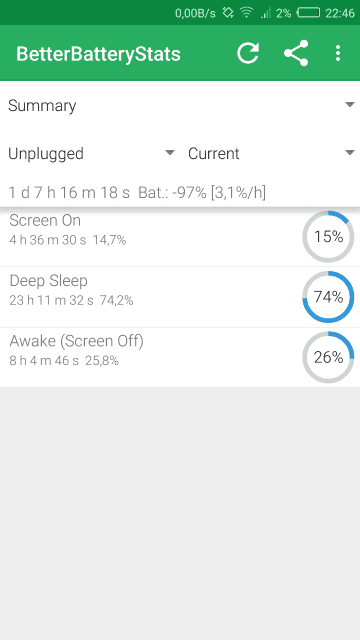360x640 pixels.
Task: Tap the refresh icon in toolbar
Action: 248,53
